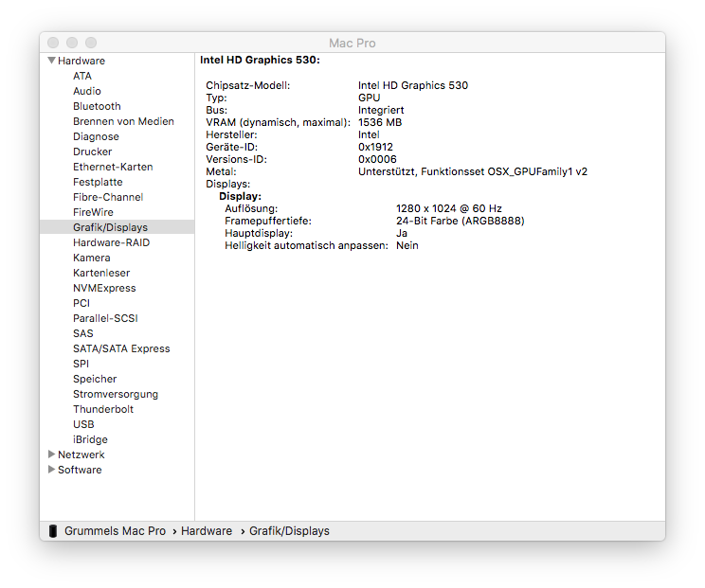Click the resolution 1280 x 1024 @ 60 Hz
The height and width of the screenshot is (588, 705).
[x=449, y=208]
